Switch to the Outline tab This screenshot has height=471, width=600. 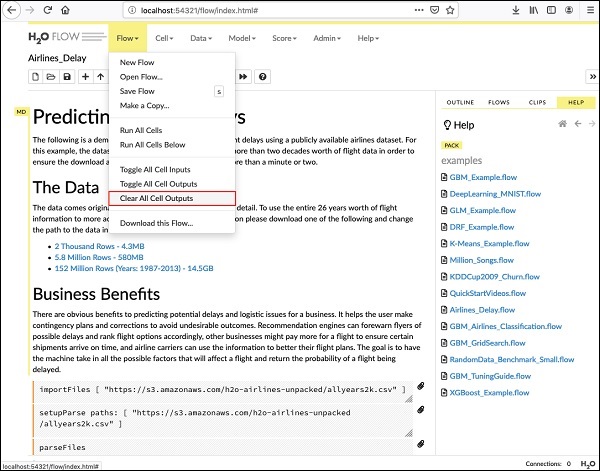(x=460, y=101)
